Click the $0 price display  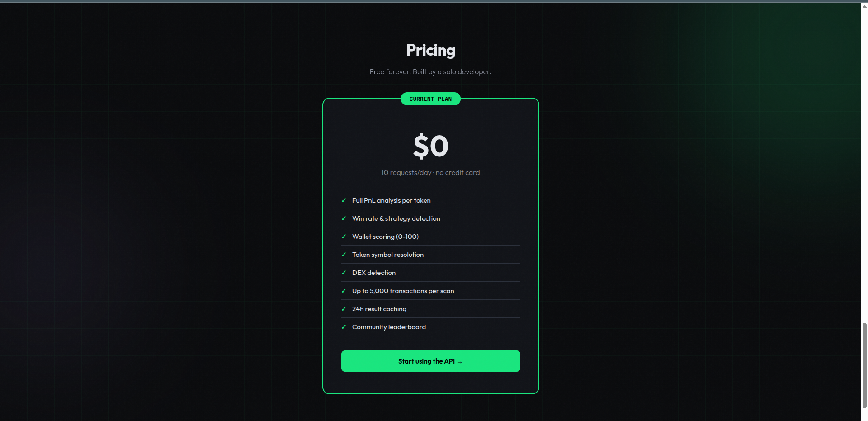pos(430,146)
